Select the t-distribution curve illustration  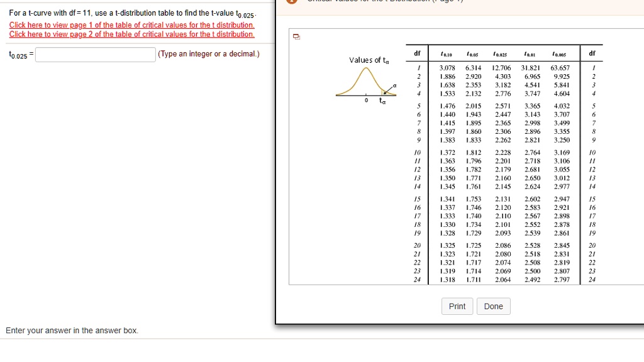[x=367, y=83]
